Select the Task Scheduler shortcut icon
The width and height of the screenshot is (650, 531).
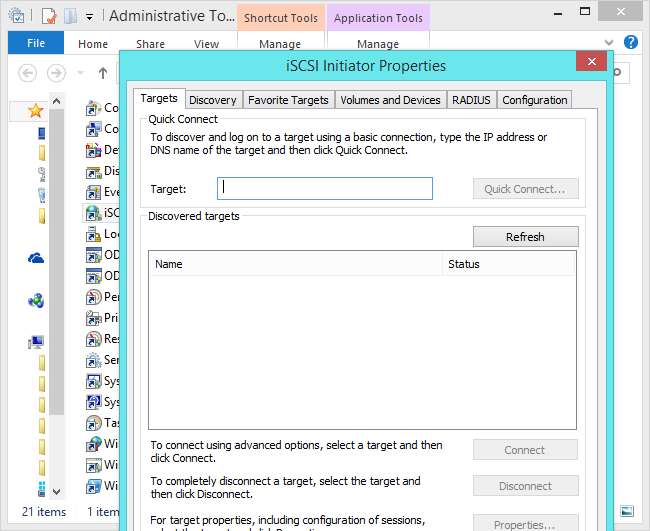94,423
